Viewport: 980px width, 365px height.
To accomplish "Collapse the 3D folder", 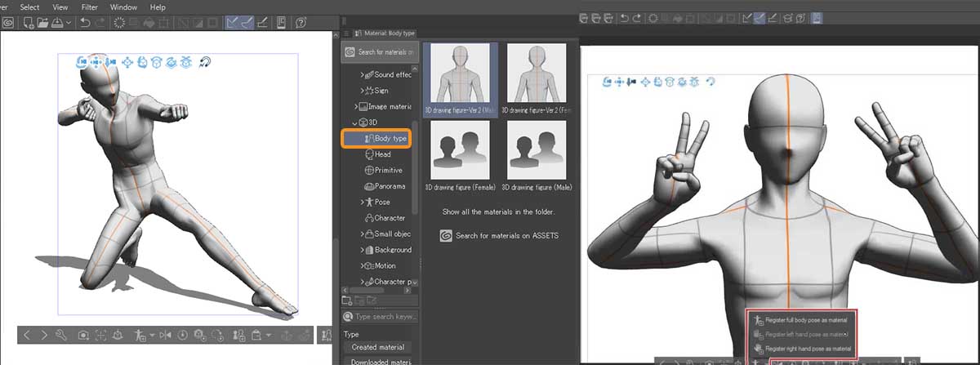I will coord(356,122).
